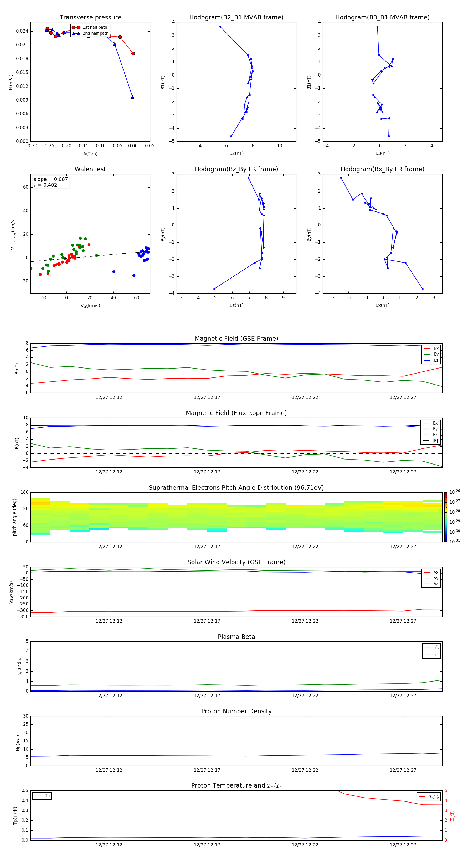Click the 'Hodogram(Bz_By FR frame)' title
Image resolution: width=473 pixels, height=868 pixels.
236,169
